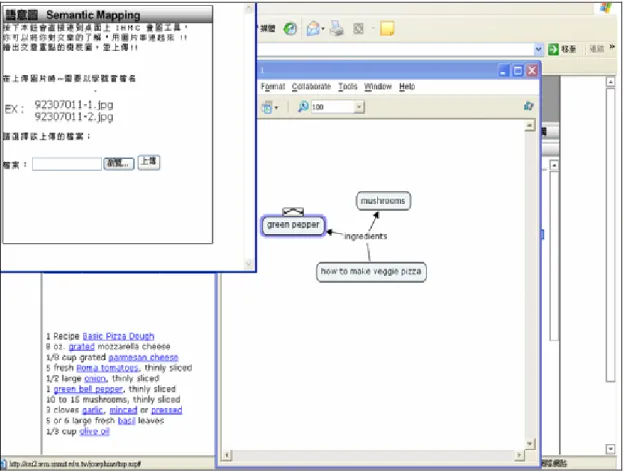Click the example filename 92307011-2.jpg
Screen dimensions: 625x471
tap(74, 116)
